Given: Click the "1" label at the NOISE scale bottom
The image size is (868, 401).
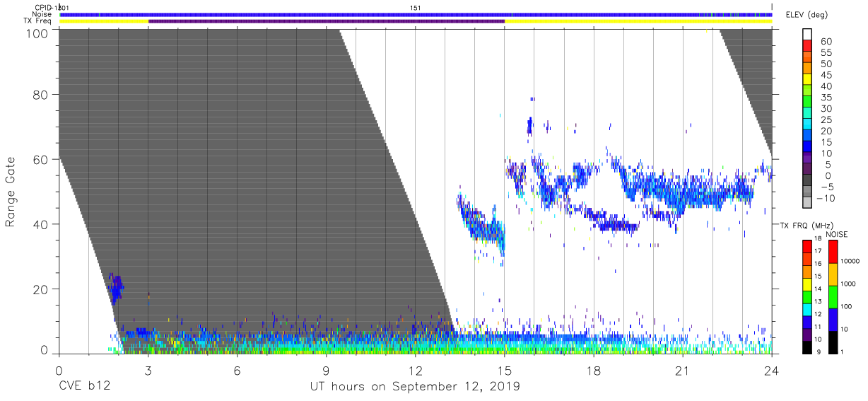Looking at the screenshot, I should (841, 351).
